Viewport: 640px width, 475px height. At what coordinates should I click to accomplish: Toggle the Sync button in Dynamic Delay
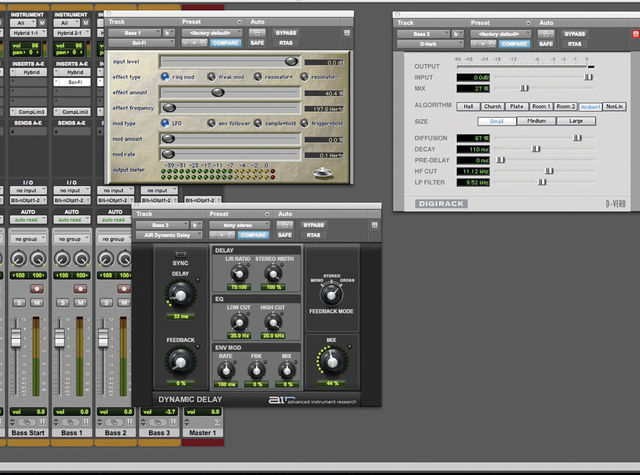[x=180, y=254]
